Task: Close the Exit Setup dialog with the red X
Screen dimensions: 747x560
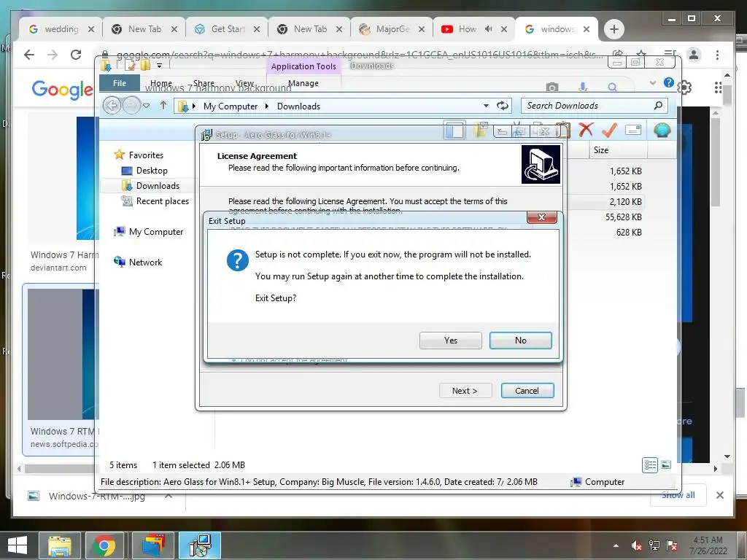Action: (542, 217)
